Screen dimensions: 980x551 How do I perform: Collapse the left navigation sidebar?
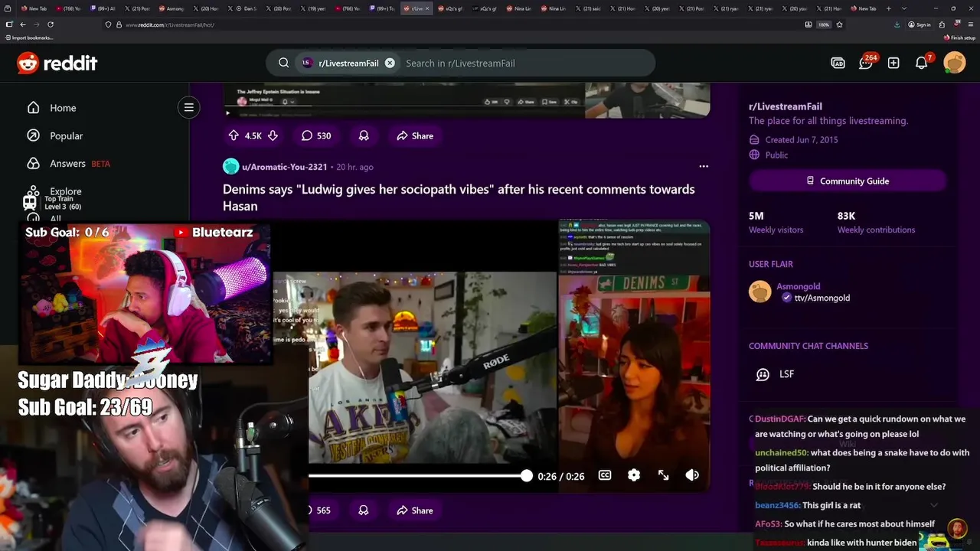189,107
